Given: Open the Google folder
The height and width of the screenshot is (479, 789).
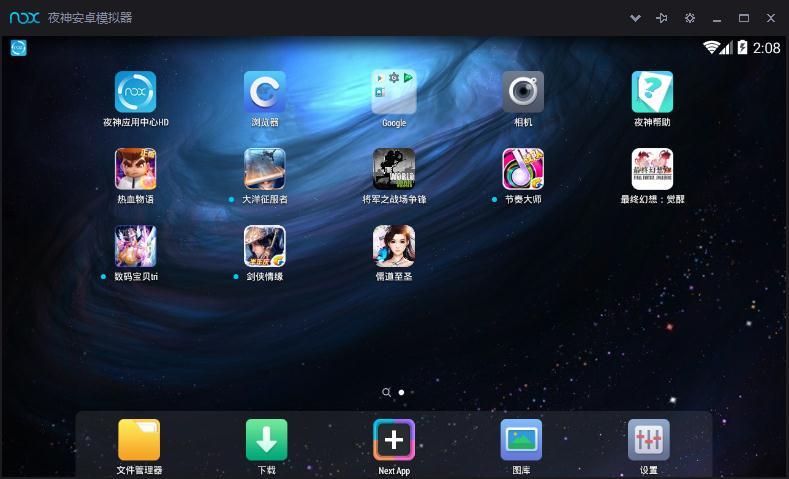Looking at the screenshot, I should [394, 92].
